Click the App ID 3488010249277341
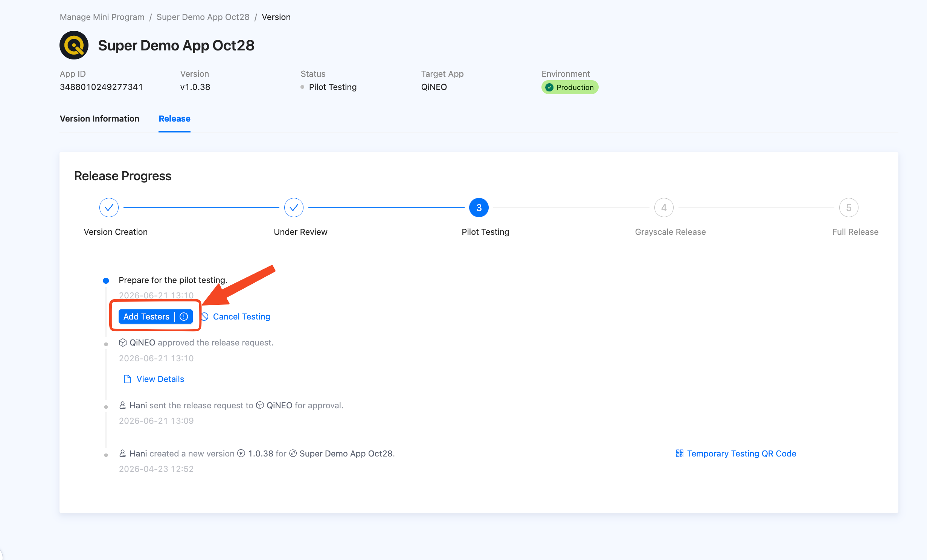Screen dimensions: 927x560 pos(101,87)
